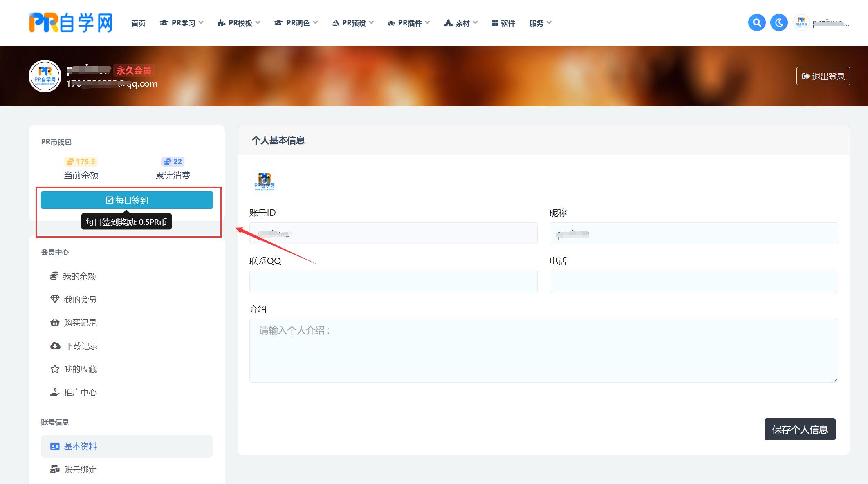Expand the PR模板 dropdown menu
868x484 pixels.
[x=239, y=23]
